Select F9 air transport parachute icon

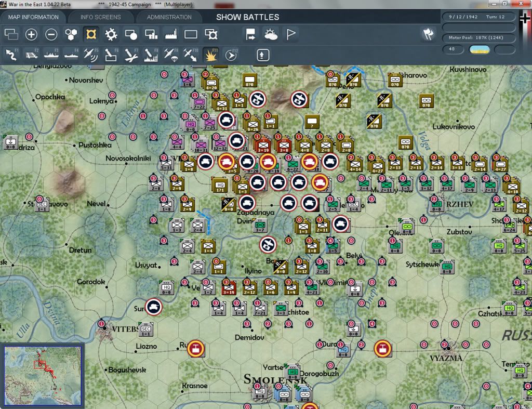tap(170, 55)
